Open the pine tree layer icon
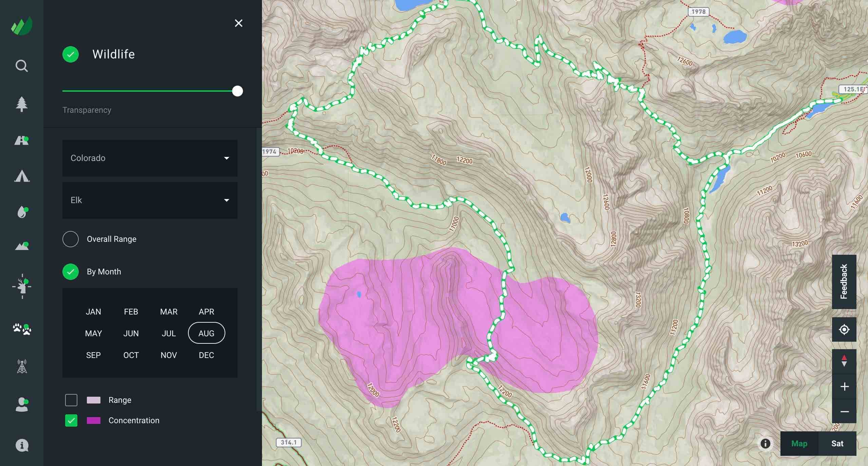The image size is (868, 466). (x=22, y=104)
